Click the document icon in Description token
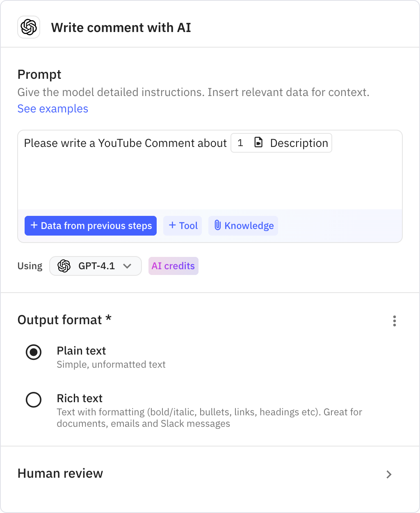Screen dimensions: 420x513 tap(258, 142)
